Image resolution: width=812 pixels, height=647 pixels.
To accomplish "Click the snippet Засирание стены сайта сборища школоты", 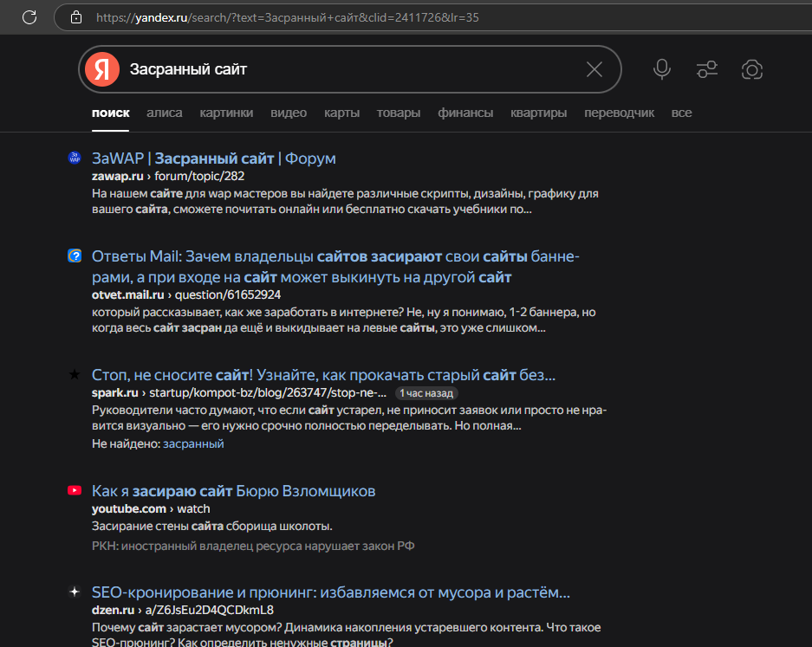I will point(211,526).
